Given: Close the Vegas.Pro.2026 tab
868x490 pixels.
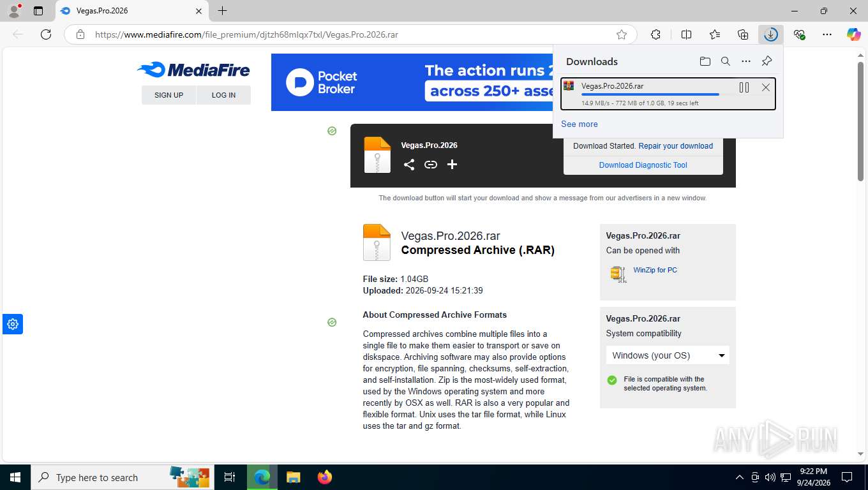Looking at the screenshot, I should pos(198,11).
